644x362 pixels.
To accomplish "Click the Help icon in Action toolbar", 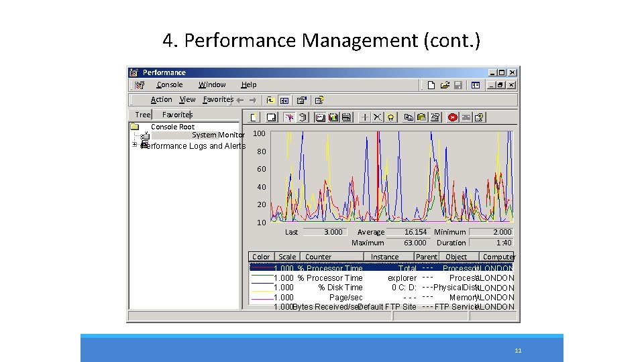I will (319, 100).
